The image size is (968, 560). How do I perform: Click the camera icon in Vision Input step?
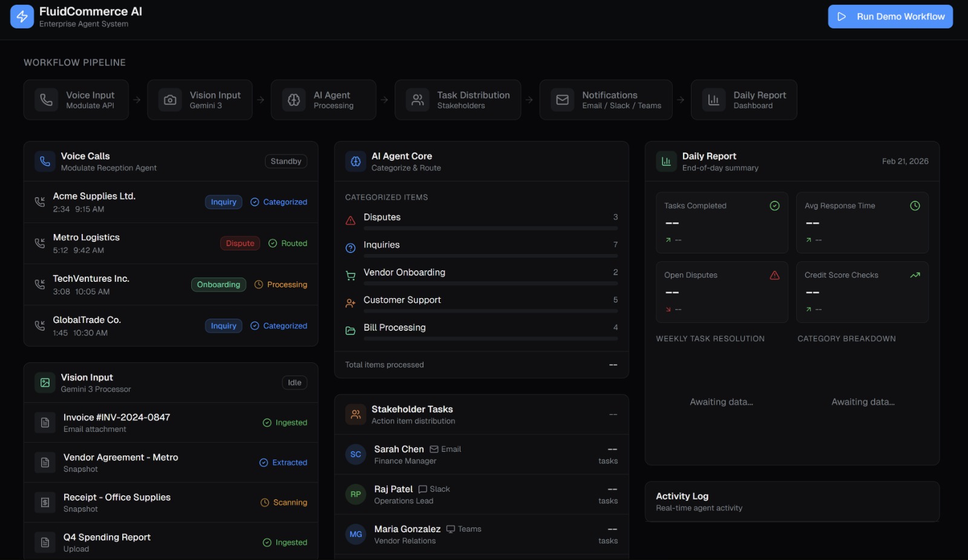coord(170,100)
